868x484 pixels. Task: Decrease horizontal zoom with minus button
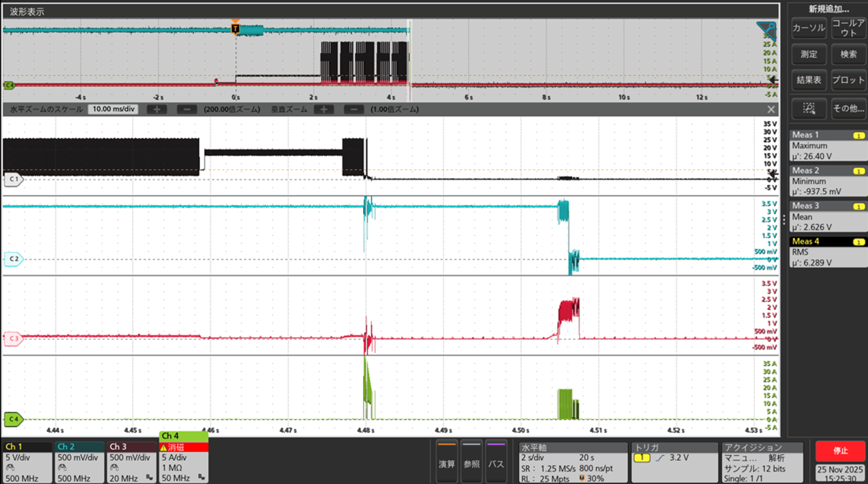[x=187, y=109]
